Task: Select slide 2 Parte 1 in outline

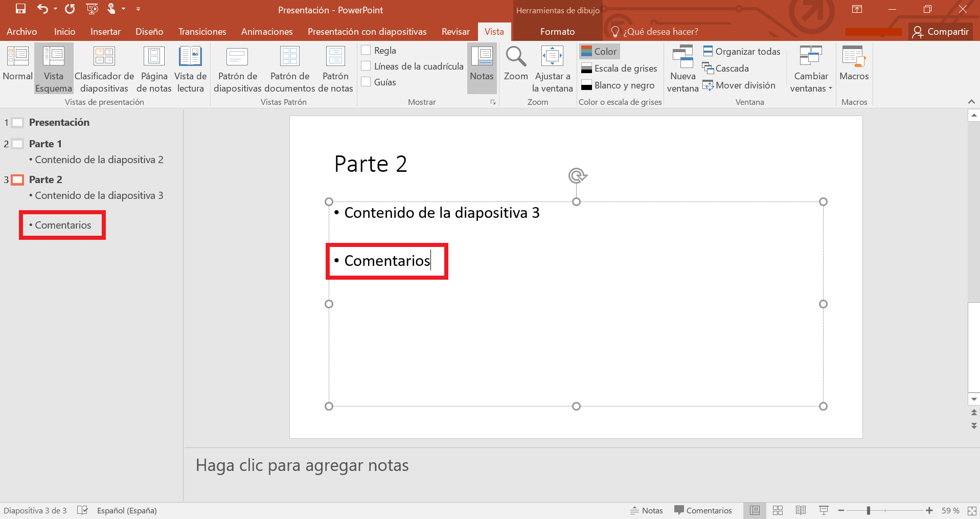Action: (45, 144)
